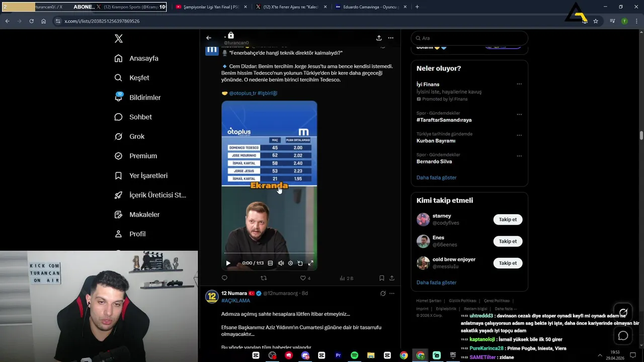Open the #AÇIKLAMA hashtag
This screenshot has width=644, height=362.
point(235,301)
